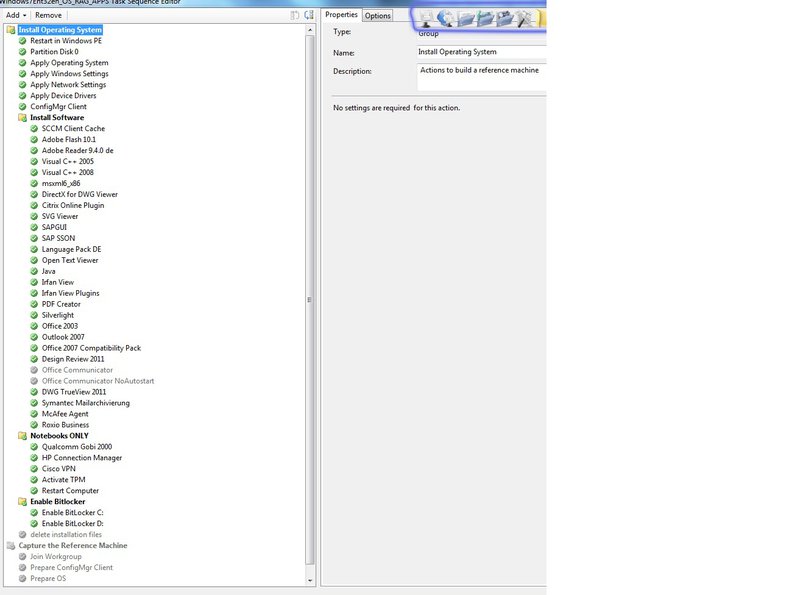Viewport: 800px width, 595px height.
Task: Click the folder icon of the Install Software group
Action: 22,117
